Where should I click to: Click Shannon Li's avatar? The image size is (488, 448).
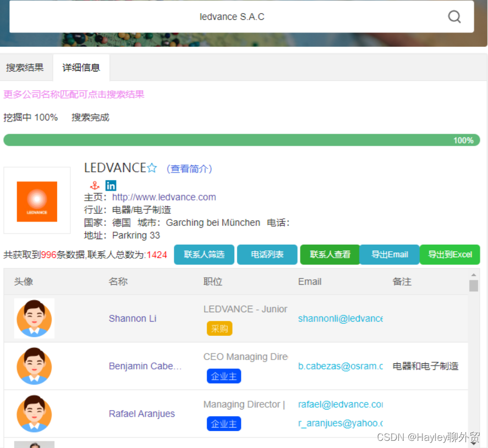coord(34,318)
